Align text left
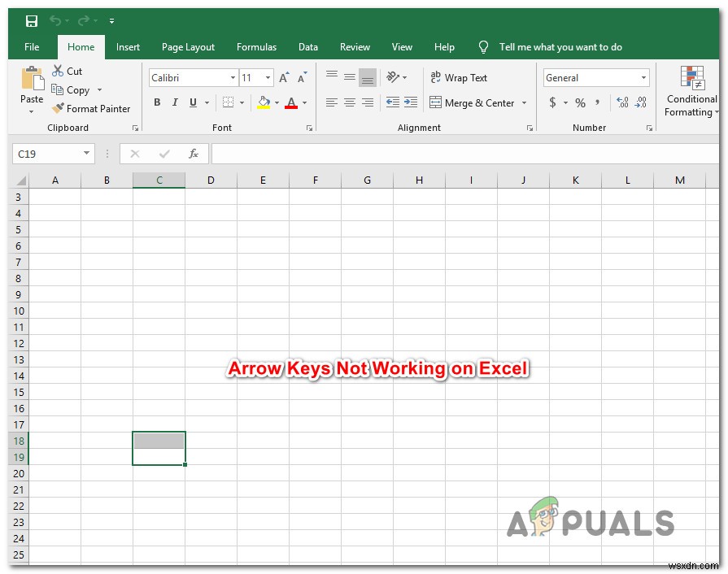The image size is (728, 574). [332, 102]
